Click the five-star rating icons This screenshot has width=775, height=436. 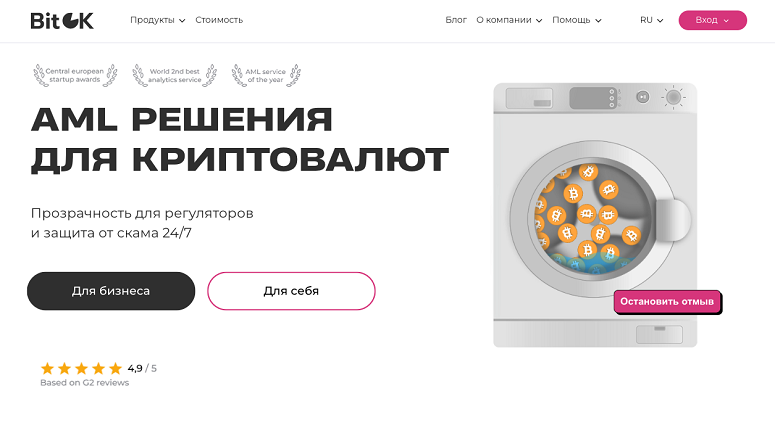[x=81, y=368]
